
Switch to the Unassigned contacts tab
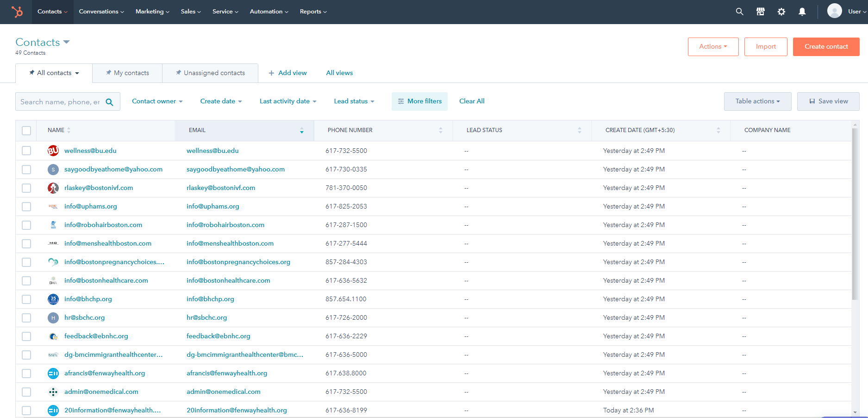click(x=210, y=73)
